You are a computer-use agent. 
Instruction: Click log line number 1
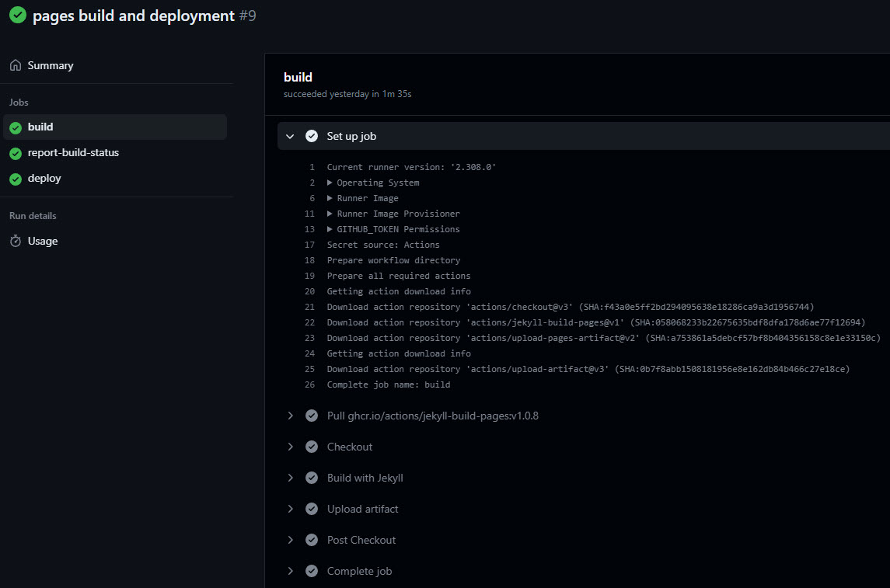tap(312, 167)
